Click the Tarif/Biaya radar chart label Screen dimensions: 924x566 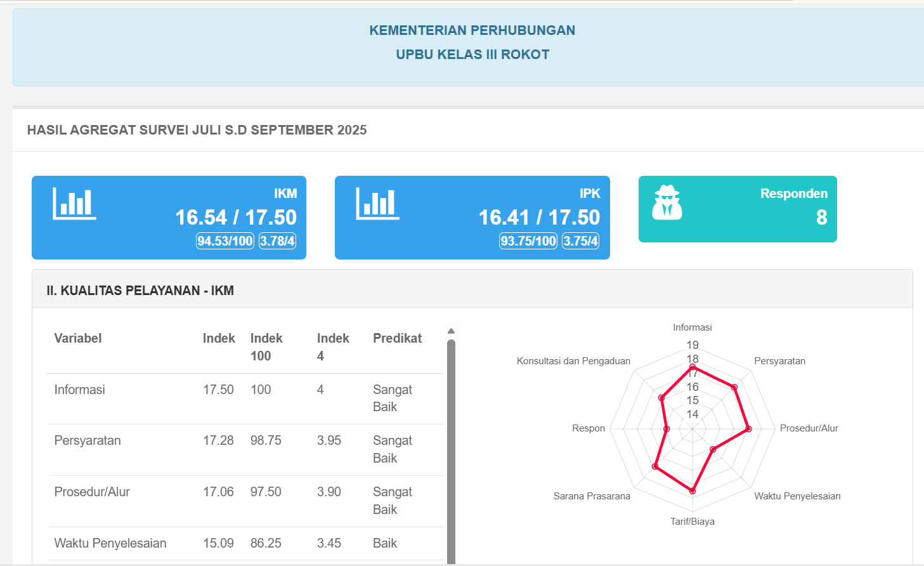coord(693,522)
